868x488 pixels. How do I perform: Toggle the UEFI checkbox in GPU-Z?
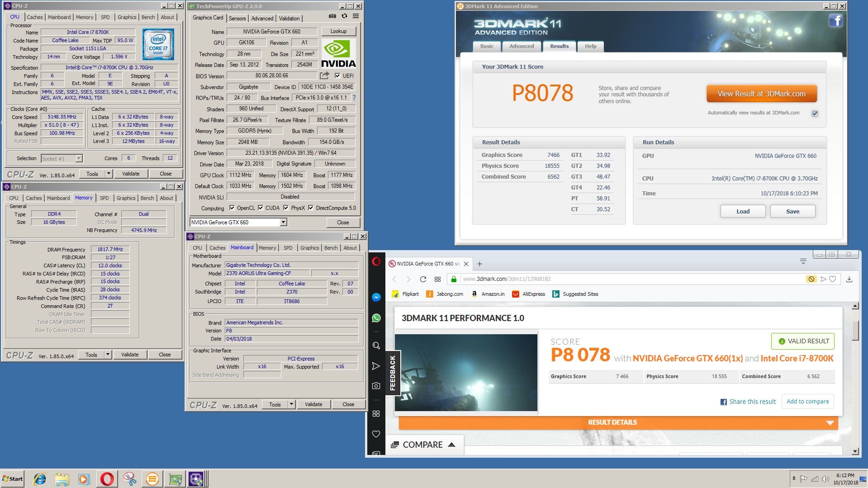pos(337,76)
